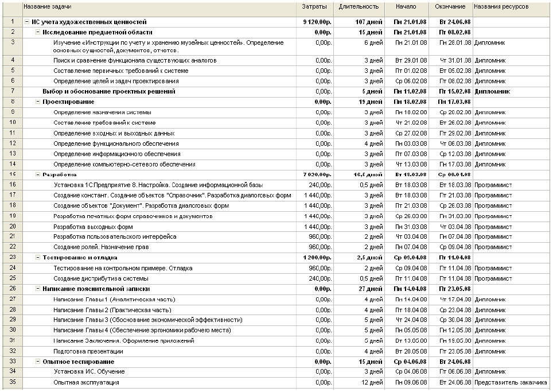Select task 'Создание ролей. Назначение прав'
Image resolution: width=553 pixels, height=392 pixels.
click(x=101, y=247)
